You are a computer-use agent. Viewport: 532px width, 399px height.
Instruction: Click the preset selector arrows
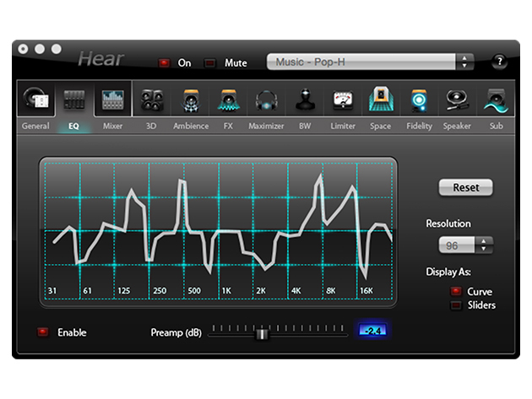[x=464, y=62]
